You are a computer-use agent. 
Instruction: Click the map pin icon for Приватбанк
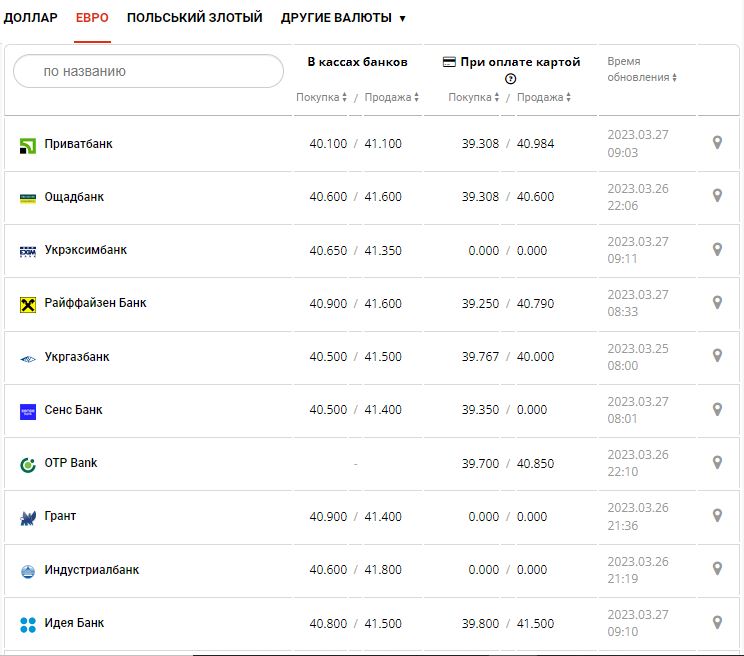[717, 143]
